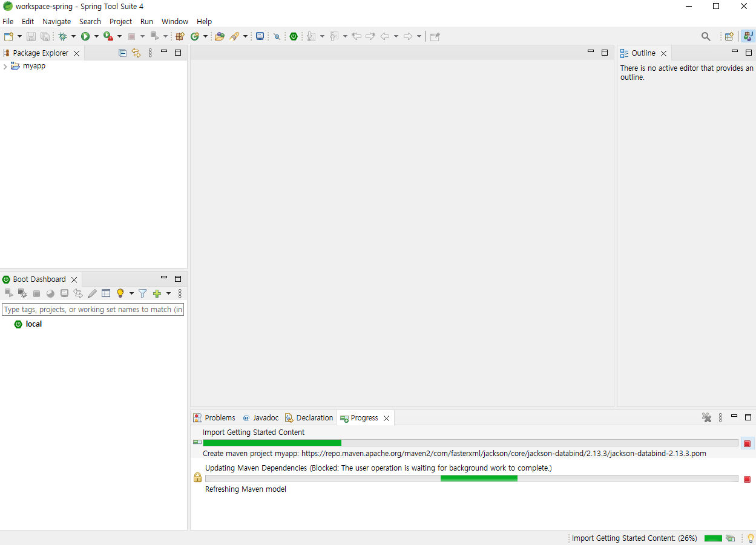Image resolution: width=756 pixels, height=545 pixels.
Task: Click the yellow lightbulb icon in Boot Dashboard
Action: pyautogui.click(x=120, y=293)
